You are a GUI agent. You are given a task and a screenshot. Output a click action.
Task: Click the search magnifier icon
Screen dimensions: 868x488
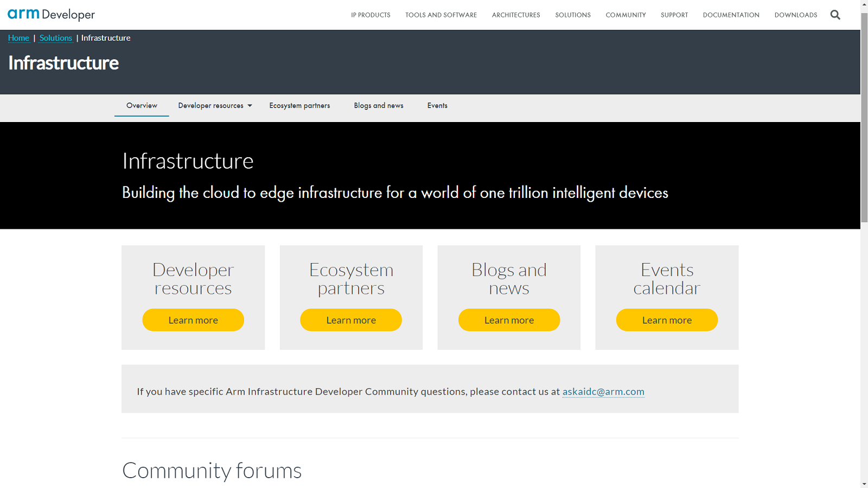[x=835, y=15]
